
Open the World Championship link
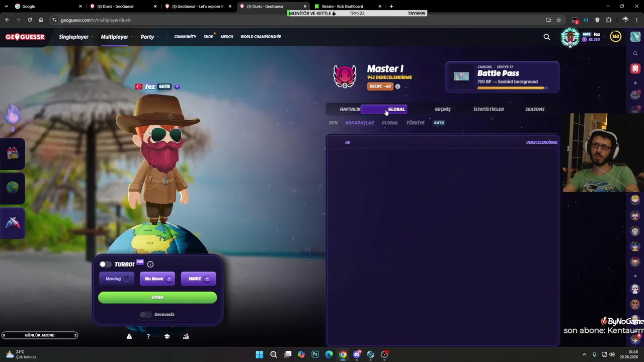pyautogui.click(x=261, y=37)
